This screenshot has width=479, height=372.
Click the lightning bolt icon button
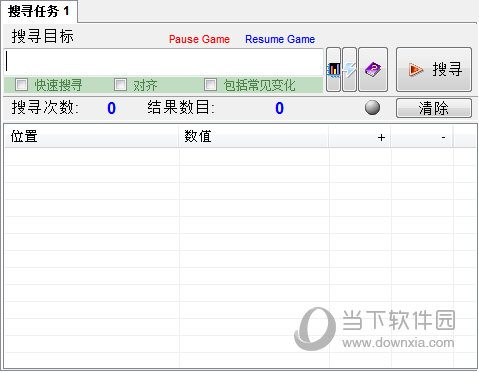349,69
